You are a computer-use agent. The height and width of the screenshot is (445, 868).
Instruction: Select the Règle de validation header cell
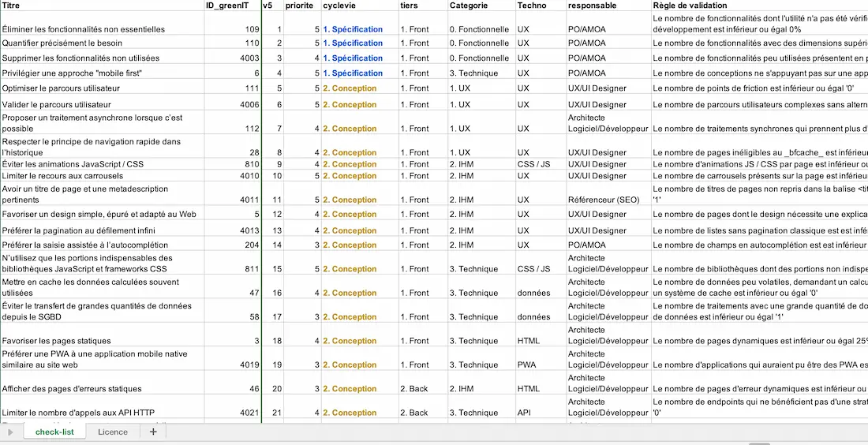point(759,5)
